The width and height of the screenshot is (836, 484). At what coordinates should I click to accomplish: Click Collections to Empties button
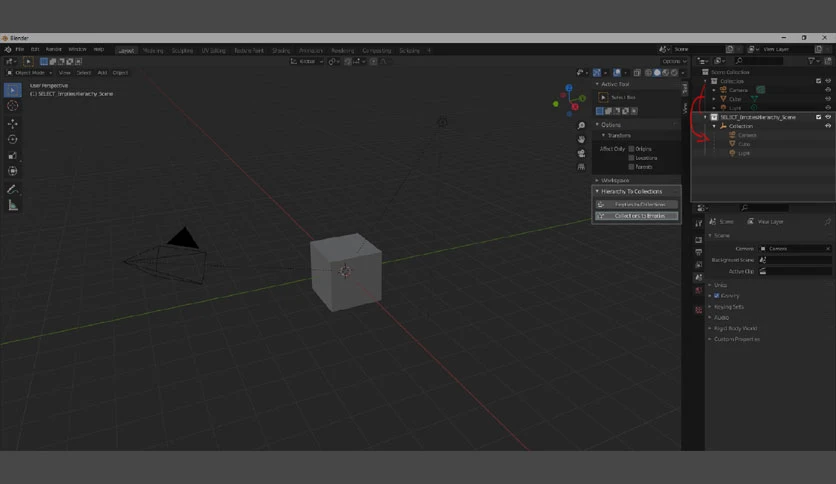(637, 216)
